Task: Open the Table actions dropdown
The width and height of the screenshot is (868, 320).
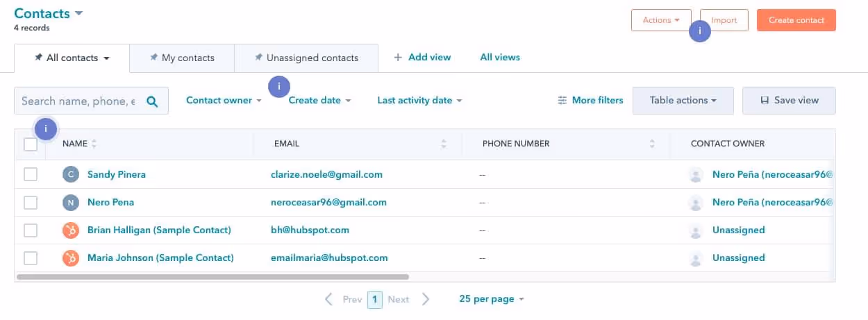Action: tap(683, 100)
